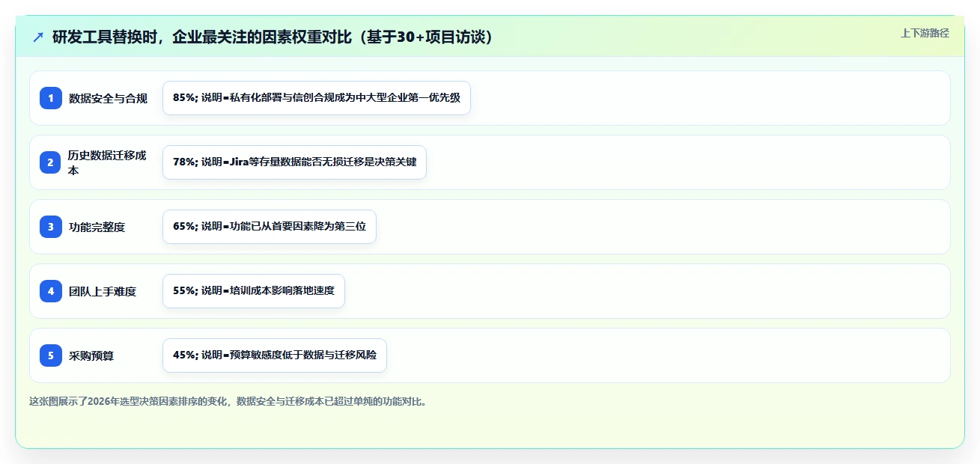Click the 65% 功能已从首要因素 description box

click(270, 227)
